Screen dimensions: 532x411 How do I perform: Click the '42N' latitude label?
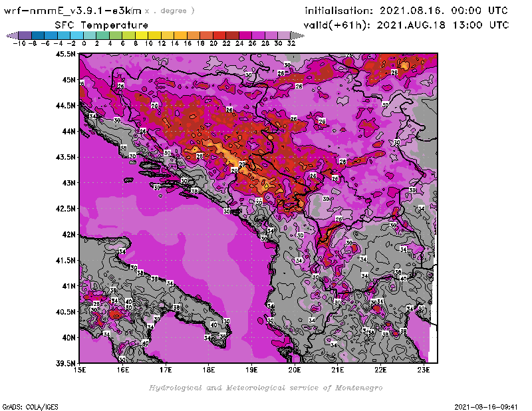click(69, 235)
